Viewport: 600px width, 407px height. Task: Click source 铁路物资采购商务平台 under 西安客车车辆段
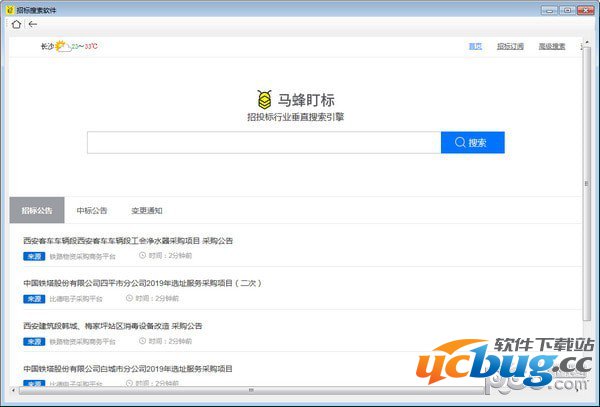[82, 256]
